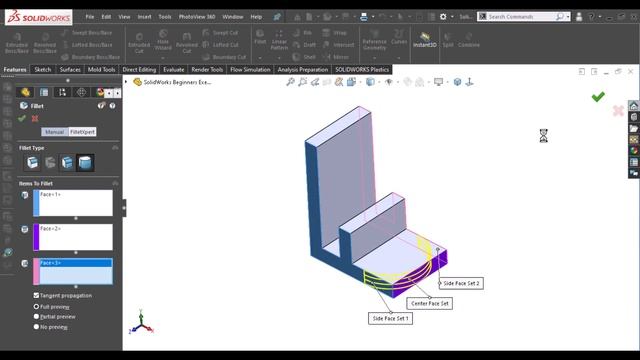Choose variable size fillet type icon
Screen dimensions: 640x360
[x=50, y=162]
